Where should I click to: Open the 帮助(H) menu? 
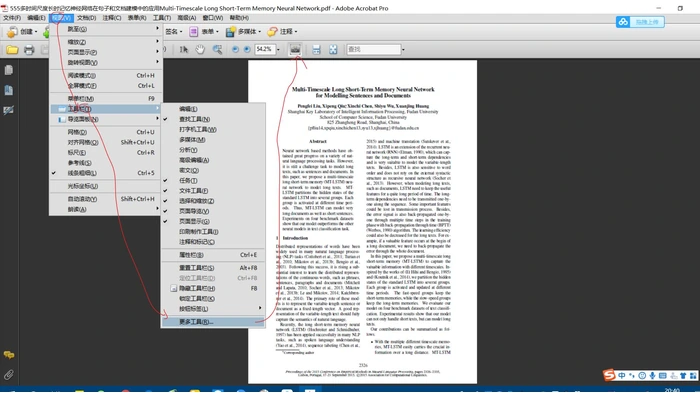pos(239,18)
